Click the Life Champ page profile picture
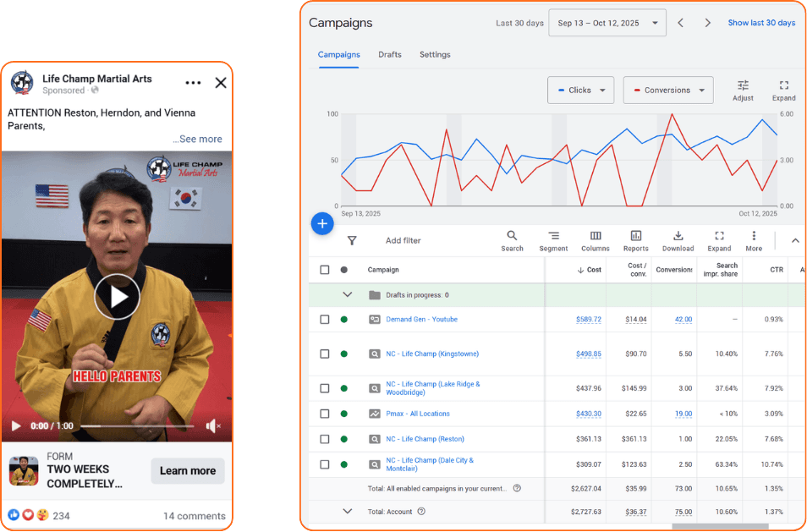Image resolution: width=807 pixels, height=532 pixels. 22,83
